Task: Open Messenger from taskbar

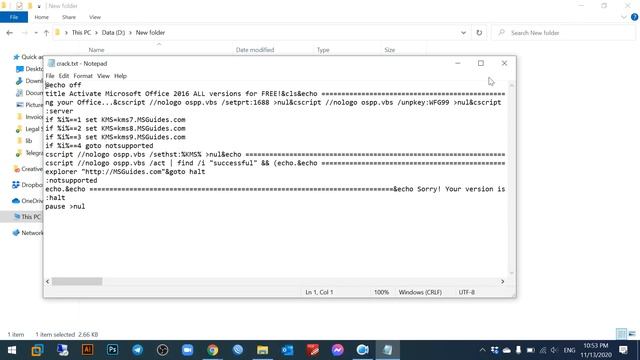Action: pos(337,350)
